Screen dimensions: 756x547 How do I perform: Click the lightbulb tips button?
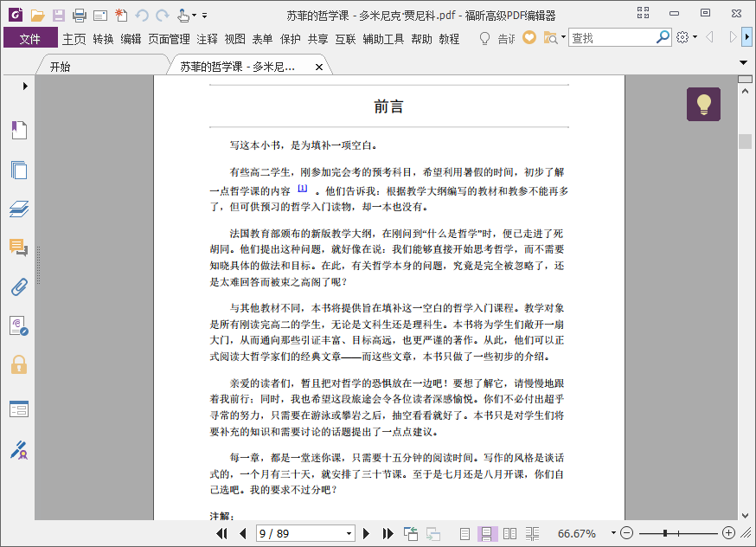pyautogui.click(x=703, y=105)
